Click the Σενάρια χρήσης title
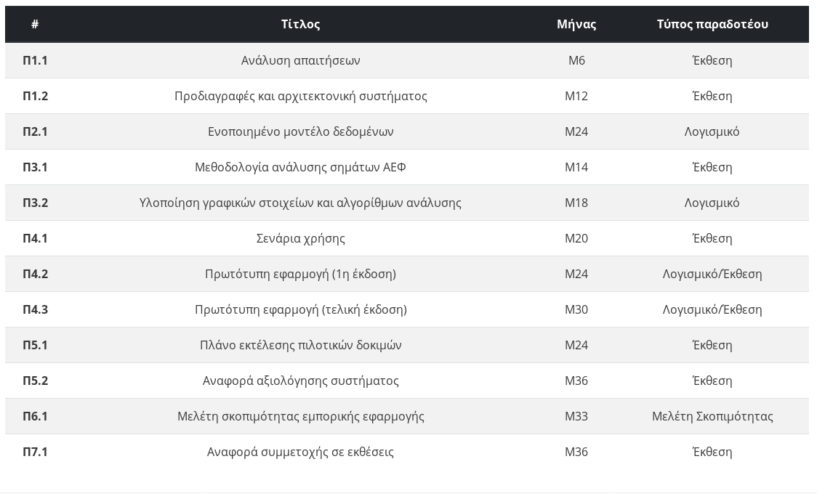This screenshot has width=817, height=504. 301,238
